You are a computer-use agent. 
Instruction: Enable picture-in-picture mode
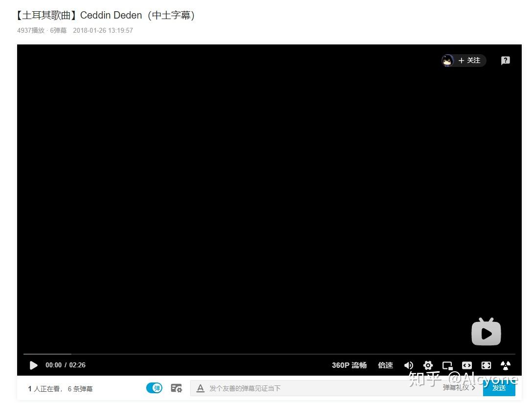click(x=447, y=365)
